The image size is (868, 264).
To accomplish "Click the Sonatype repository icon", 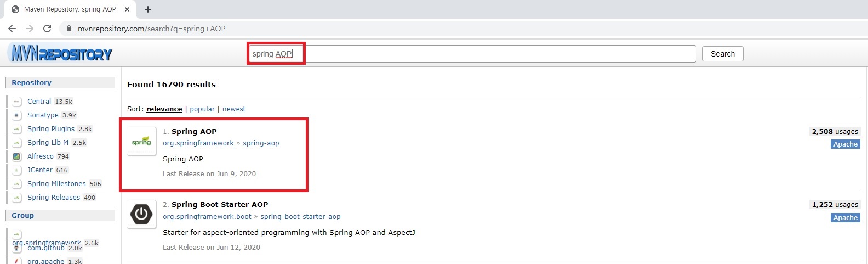I will [x=17, y=115].
